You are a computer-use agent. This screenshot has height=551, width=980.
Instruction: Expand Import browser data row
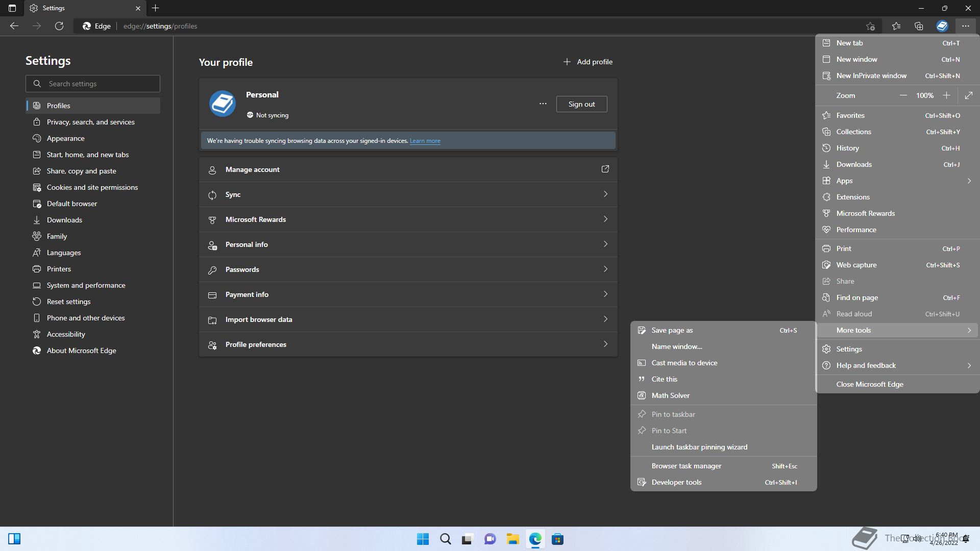pyautogui.click(x=408, y=319)
